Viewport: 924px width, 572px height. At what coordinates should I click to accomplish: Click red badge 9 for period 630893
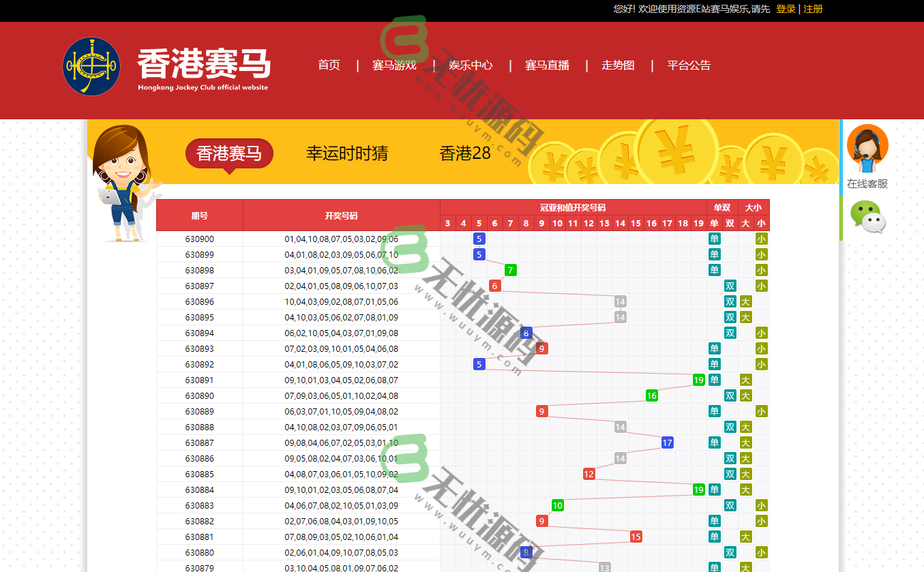pyautogui.click(x=541, y=348)
